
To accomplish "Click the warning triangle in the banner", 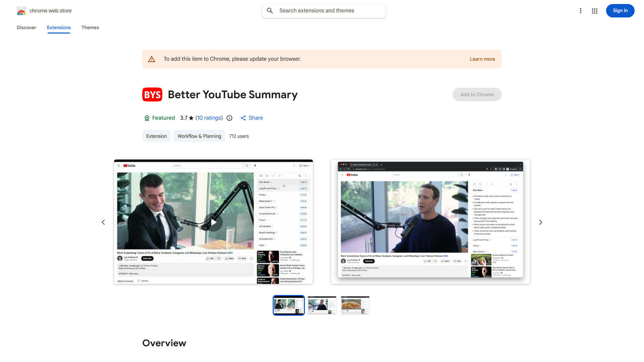I will 152,59.
